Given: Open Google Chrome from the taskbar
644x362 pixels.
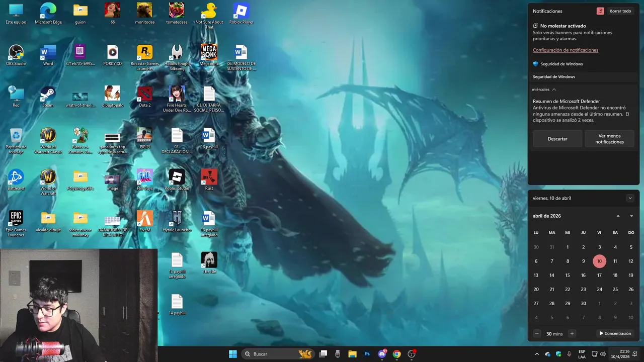Looking at the screenshot, I should pyautogui.click(x=396, y=354).
